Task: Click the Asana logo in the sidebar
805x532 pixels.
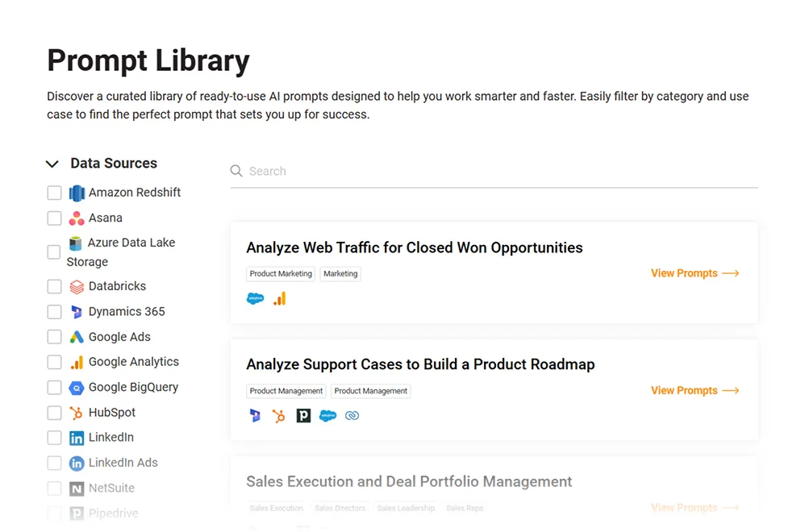Action: [77, 218]
